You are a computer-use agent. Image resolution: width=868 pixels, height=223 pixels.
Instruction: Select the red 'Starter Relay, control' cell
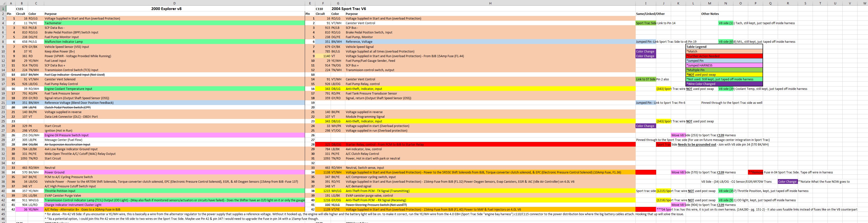[490, 144]
